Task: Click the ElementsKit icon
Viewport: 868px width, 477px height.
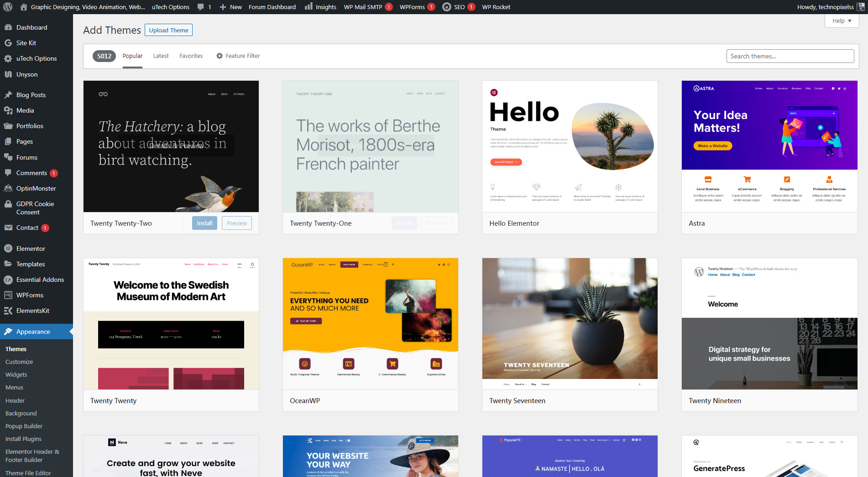Action: click(8, 311)
